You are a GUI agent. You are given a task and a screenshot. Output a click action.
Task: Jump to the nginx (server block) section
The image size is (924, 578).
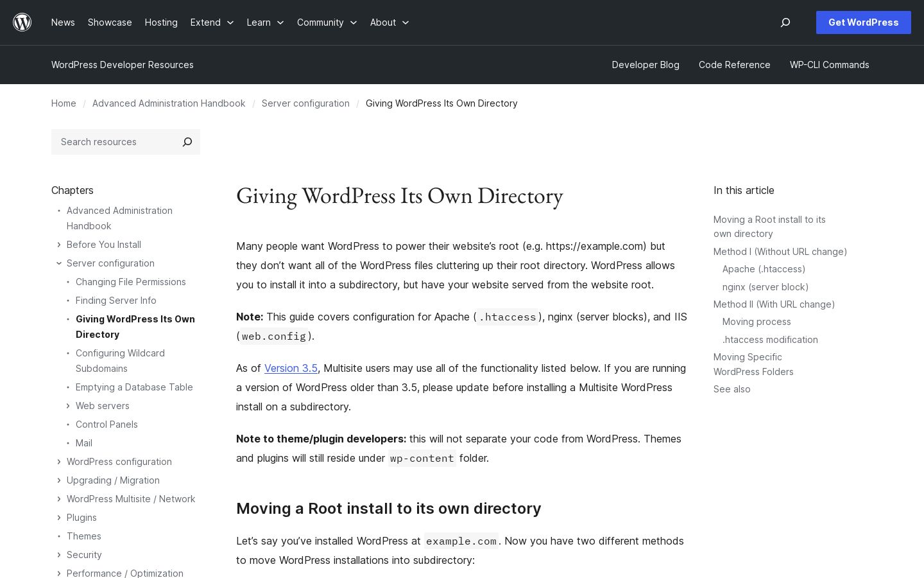tap(765, 287)
